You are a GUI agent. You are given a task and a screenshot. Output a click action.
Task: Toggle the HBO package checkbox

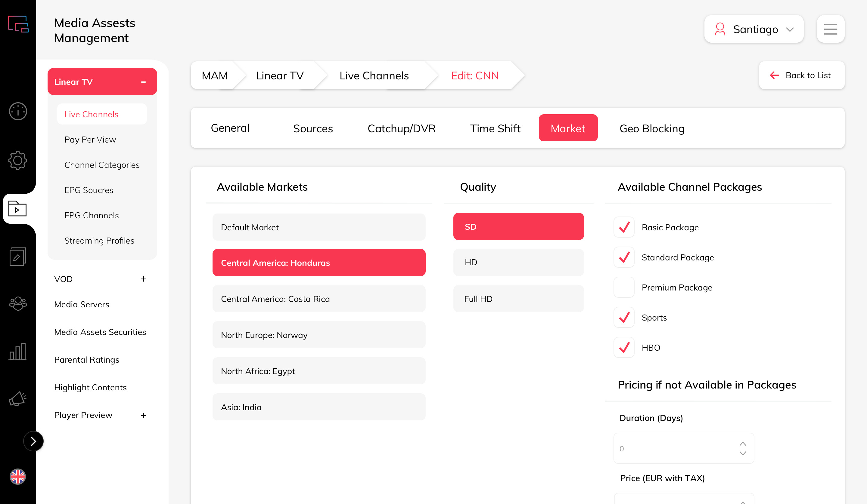pyautogui.click(x=624, y=348)
